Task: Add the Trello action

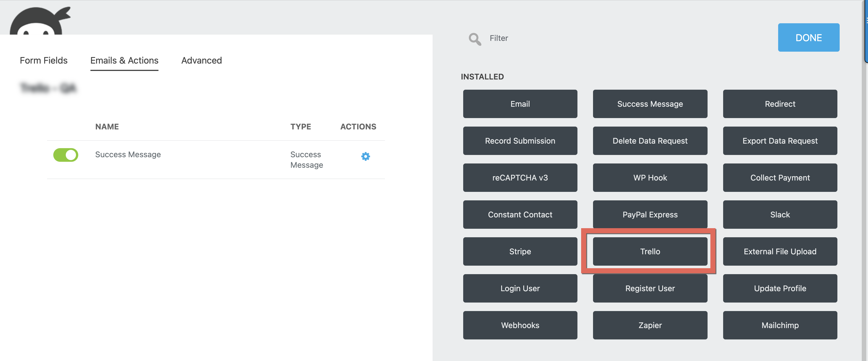Action: tap(650, 251)
